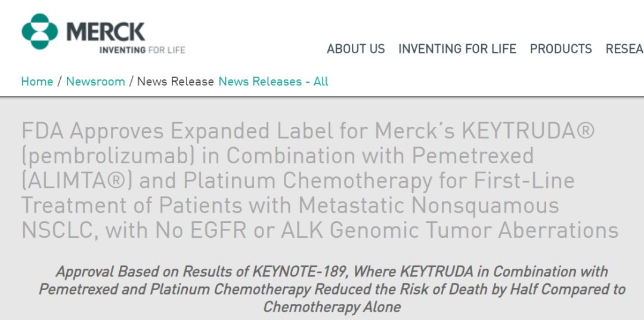
Task: Click Chemotherapy Alone at the subheading end
Action: point(332,307)
